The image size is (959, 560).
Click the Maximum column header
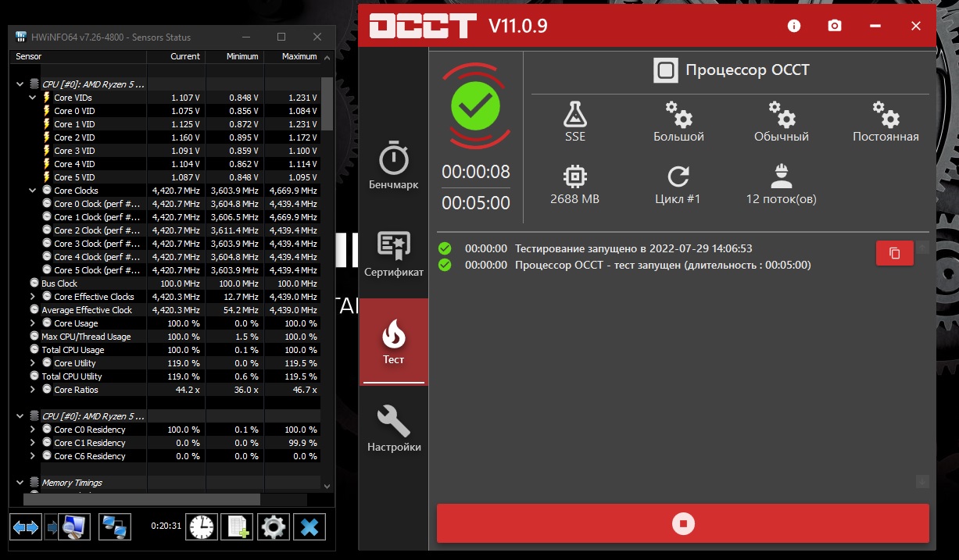point(293,56)
